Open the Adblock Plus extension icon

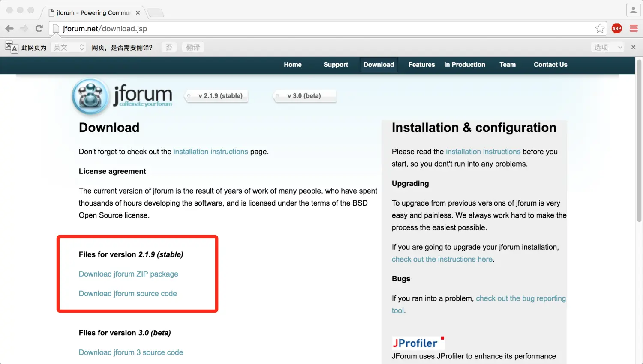click(617, 29)
